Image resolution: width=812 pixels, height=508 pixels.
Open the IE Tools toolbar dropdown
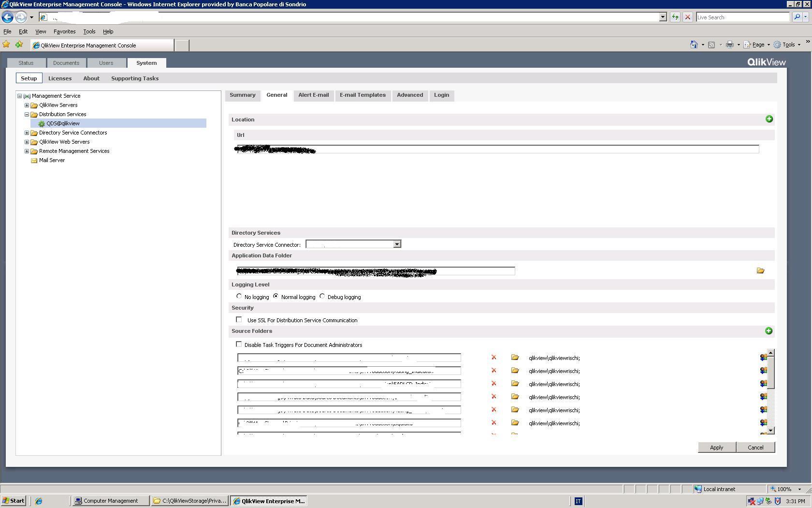point(788,45)
